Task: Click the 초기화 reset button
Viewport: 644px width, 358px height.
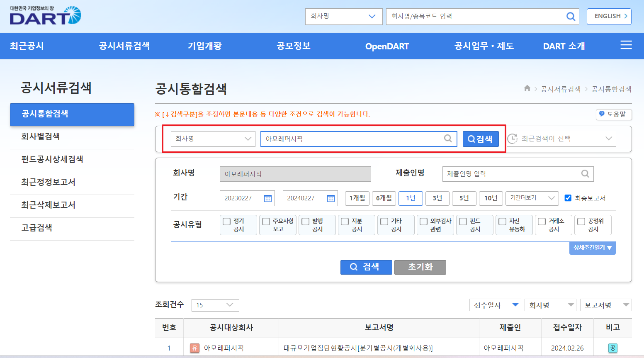Action: [420, 267]
